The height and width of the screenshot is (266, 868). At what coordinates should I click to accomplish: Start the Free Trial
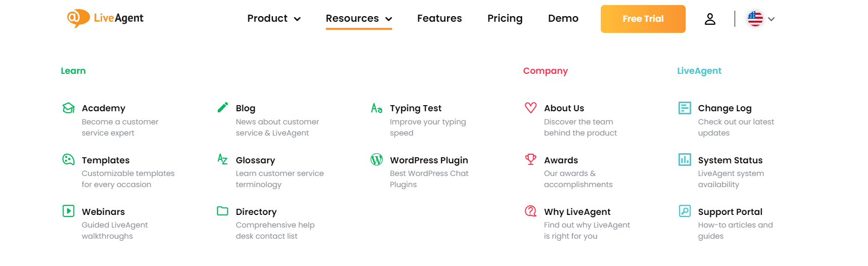pos(643,19)
